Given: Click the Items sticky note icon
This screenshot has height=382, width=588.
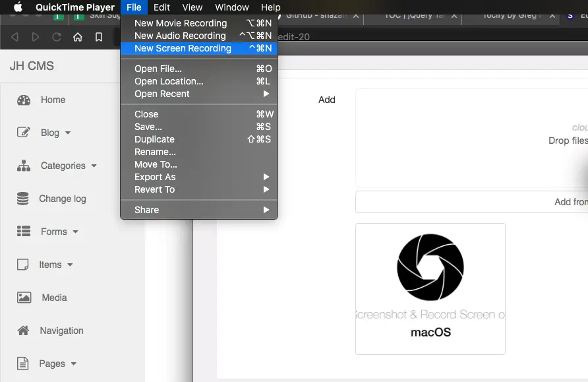Looking at the screenshot, I should coord(22,265).
